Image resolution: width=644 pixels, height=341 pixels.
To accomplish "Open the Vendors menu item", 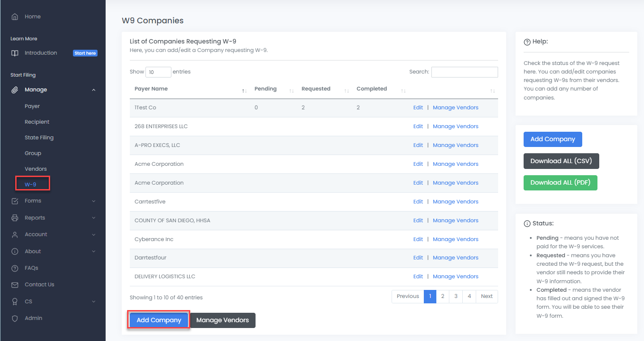I will pyautogui.click(x=36, y=169).
